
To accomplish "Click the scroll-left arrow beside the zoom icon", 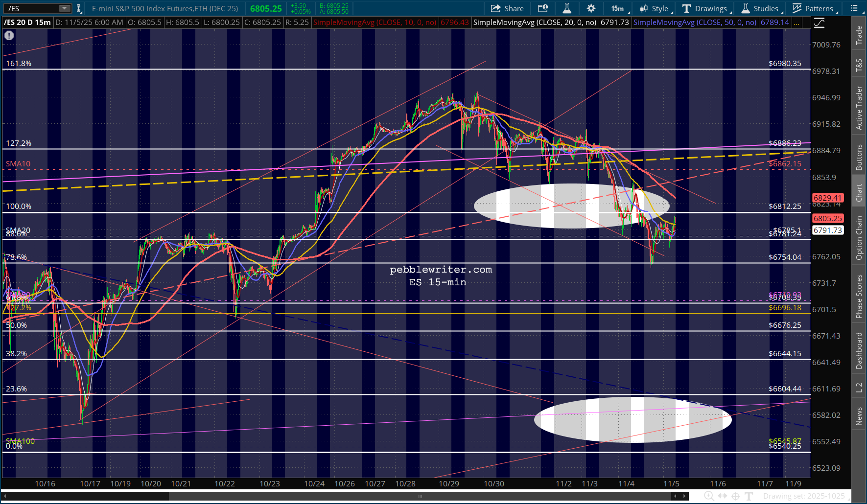I will (676, 496).
